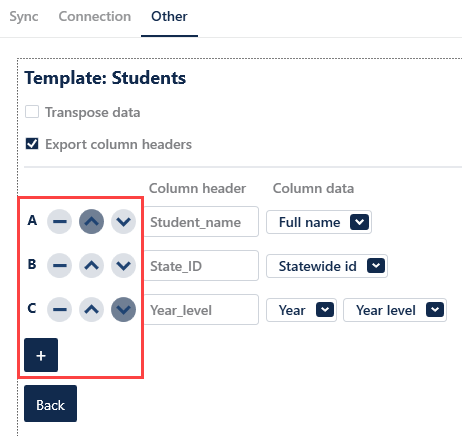Move column C down with the arrow
This screenshot has width=462, height=436.
pos(123,309)
